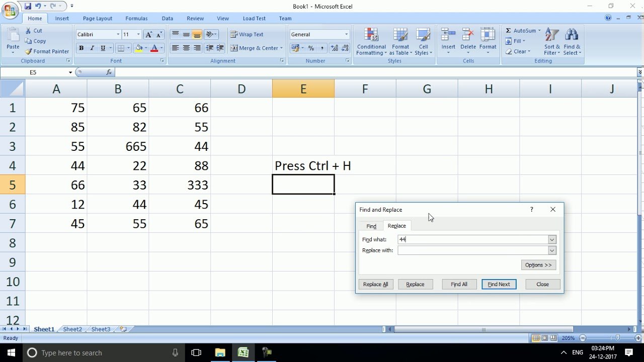
Task: Open the Number Format General dropdown
Action: 346,35
